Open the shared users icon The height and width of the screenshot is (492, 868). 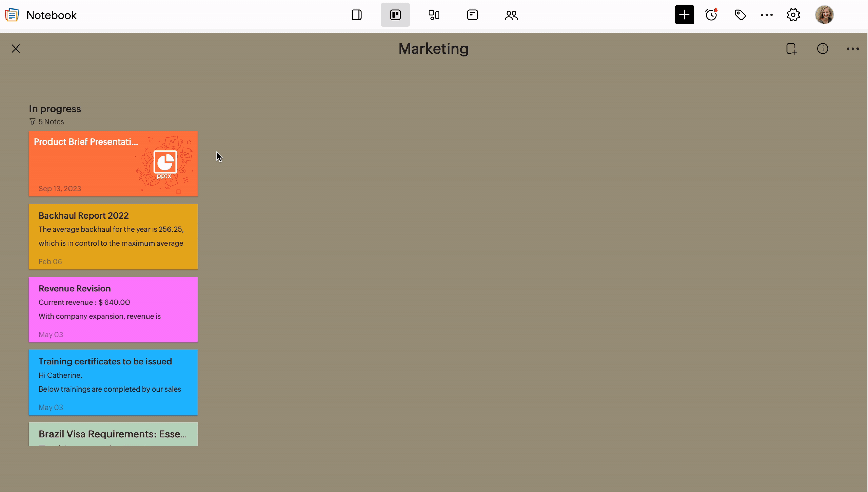click(511, 15)
